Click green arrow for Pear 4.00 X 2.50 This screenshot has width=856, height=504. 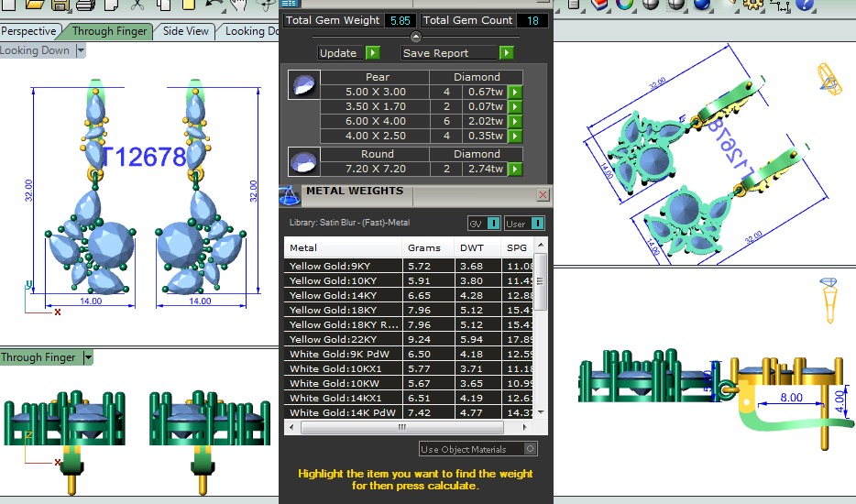pos(514,136)
